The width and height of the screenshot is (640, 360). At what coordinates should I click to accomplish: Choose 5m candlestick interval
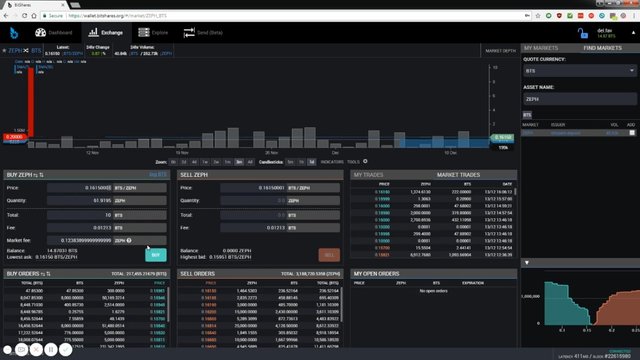[x=290, y=162]
